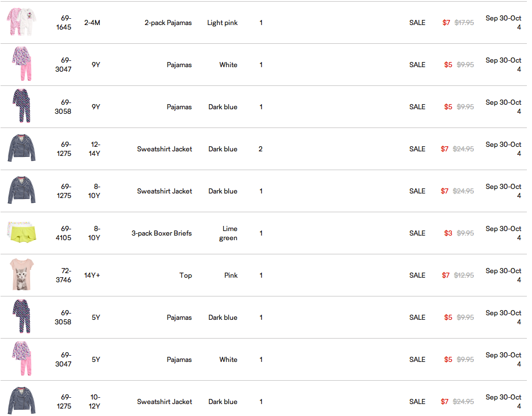This screenshot has width=532, height=416.
Task: Open the Sweatshirt Jacket 8-10Y thumbnail
Action: [x=21, y=191]
